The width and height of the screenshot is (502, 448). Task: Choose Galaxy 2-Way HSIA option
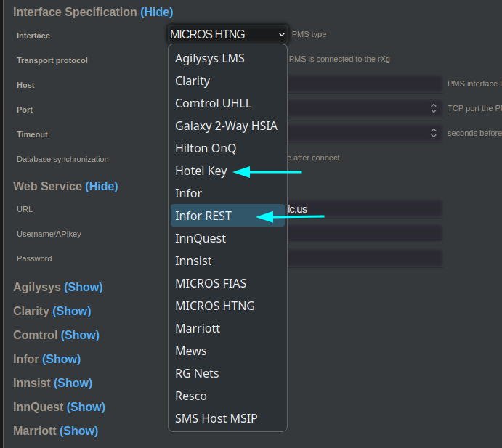coord(227,126)
